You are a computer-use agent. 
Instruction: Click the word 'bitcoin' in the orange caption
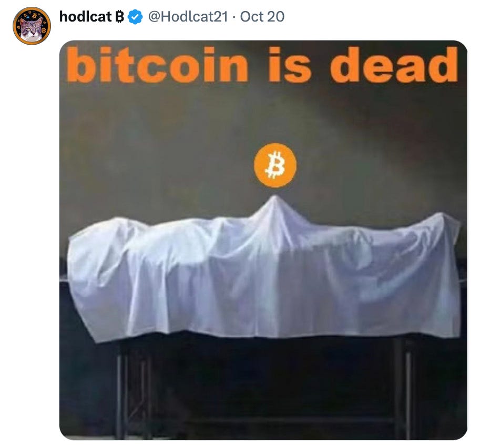pos(158,65)
